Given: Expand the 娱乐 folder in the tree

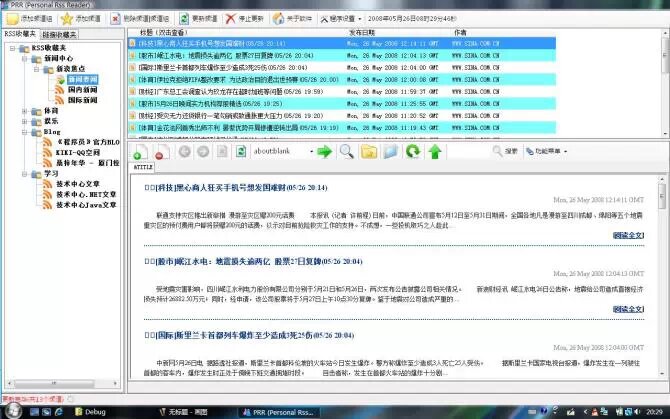Looking at the screenshot, I should coord(25,119).
